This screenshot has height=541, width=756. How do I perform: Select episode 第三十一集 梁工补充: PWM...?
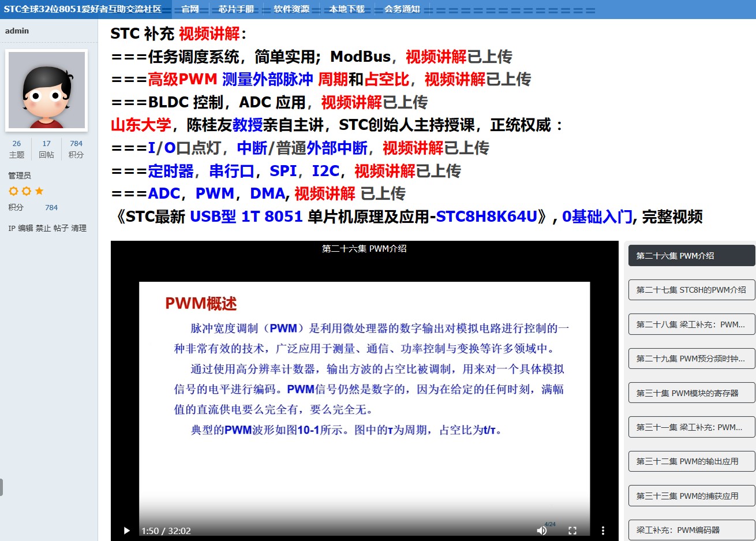tap(691, 427)
